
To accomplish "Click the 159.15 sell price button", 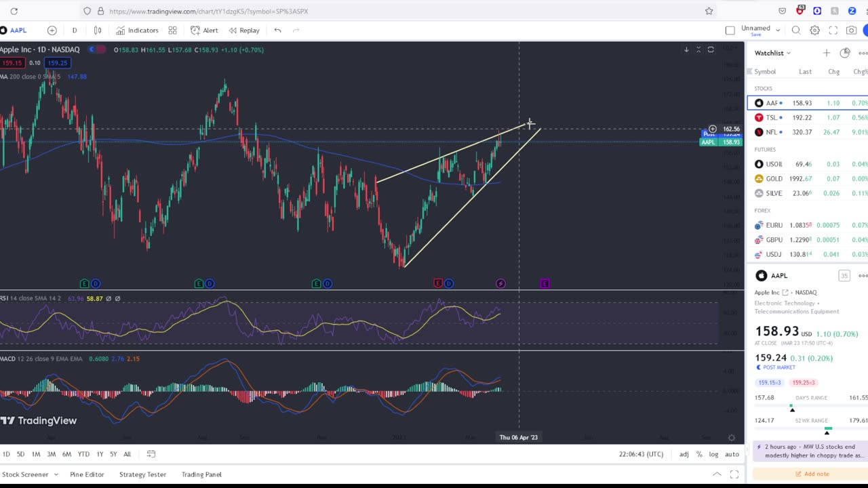I will click(12, 62).
